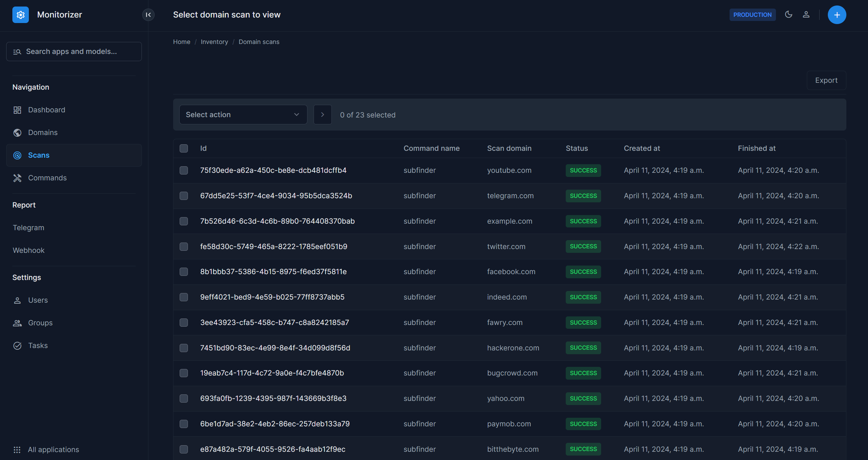Sort by the Scan domain column header
Screen dimensions: 868x460
click(509, 148)
